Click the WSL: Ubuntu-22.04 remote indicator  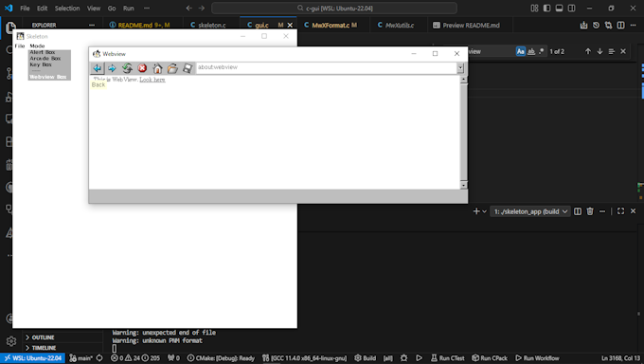tap(33, 358)
